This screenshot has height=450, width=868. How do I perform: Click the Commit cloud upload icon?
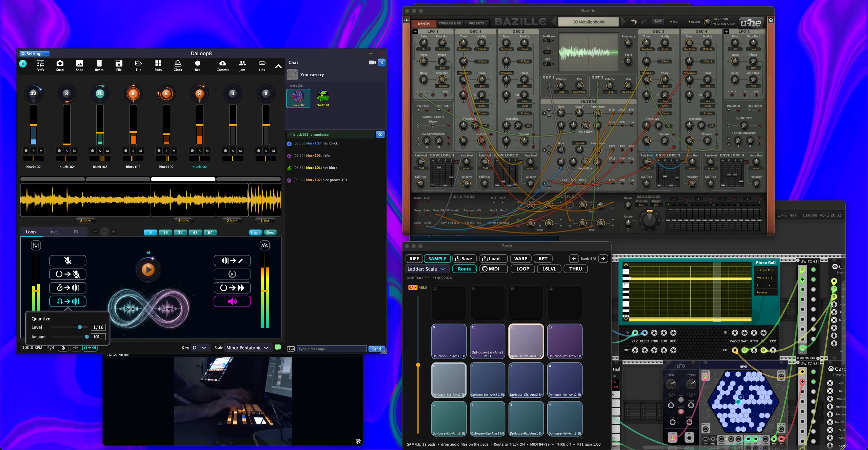(222, 65)
